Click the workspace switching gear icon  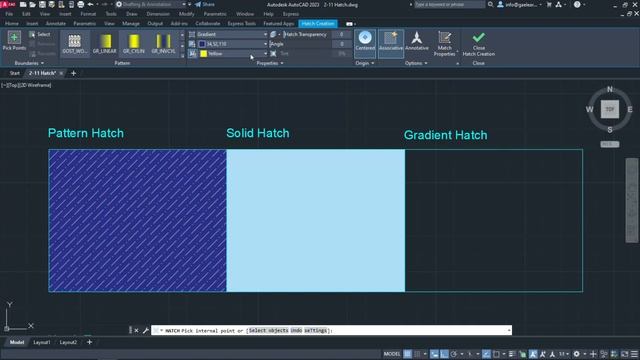tap(576, 354)
